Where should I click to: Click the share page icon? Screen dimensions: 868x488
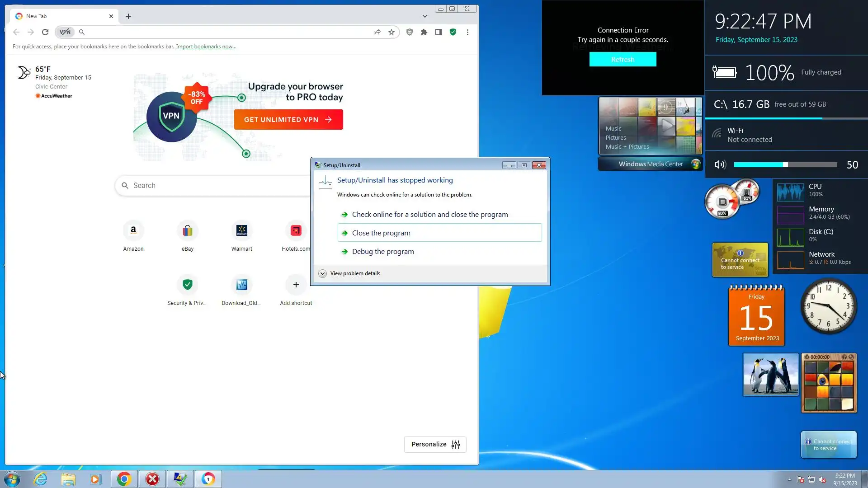point(377,32)
